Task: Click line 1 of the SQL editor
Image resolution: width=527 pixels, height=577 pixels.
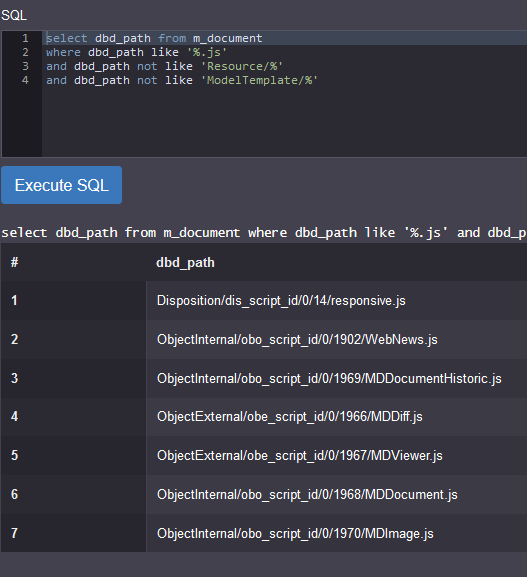Action: coord(284,38)
